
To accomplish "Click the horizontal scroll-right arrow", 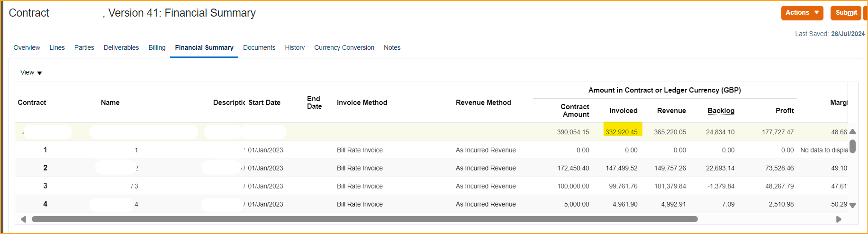I will click(839, 219).
